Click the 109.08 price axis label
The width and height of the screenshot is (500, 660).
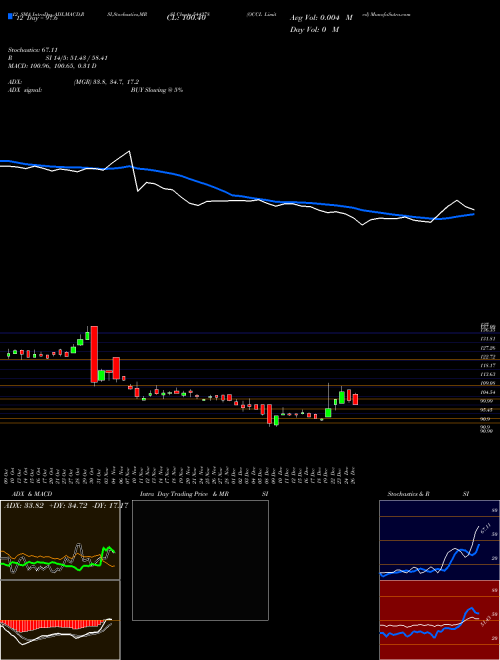point(487,383)
